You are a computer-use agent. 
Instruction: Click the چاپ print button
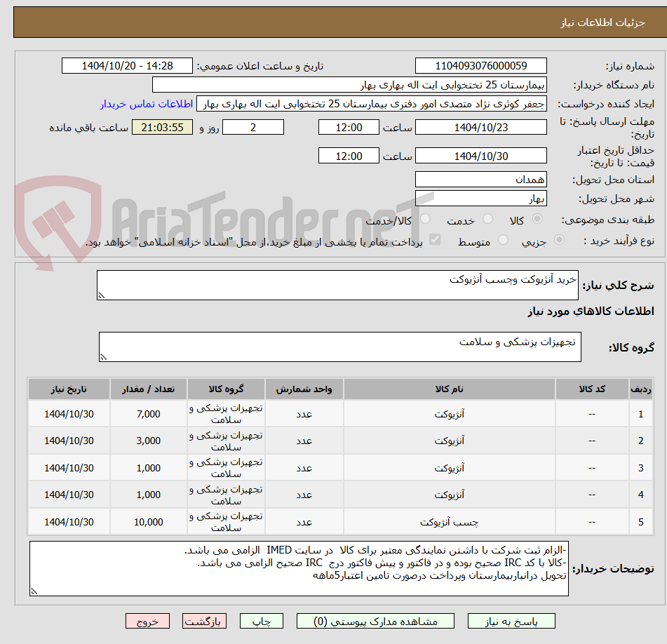click(x=261, y=621)
